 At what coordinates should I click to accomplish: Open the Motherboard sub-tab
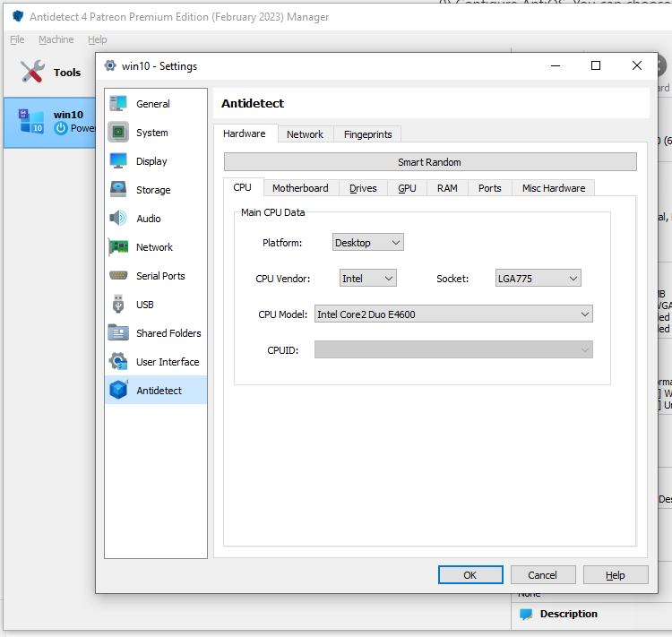tap(300, 188)
